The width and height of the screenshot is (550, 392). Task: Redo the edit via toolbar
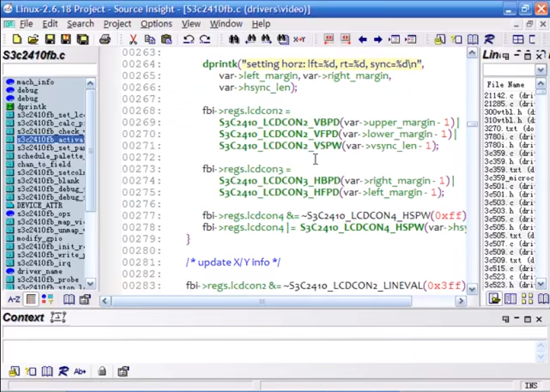(x=205, y=39)
